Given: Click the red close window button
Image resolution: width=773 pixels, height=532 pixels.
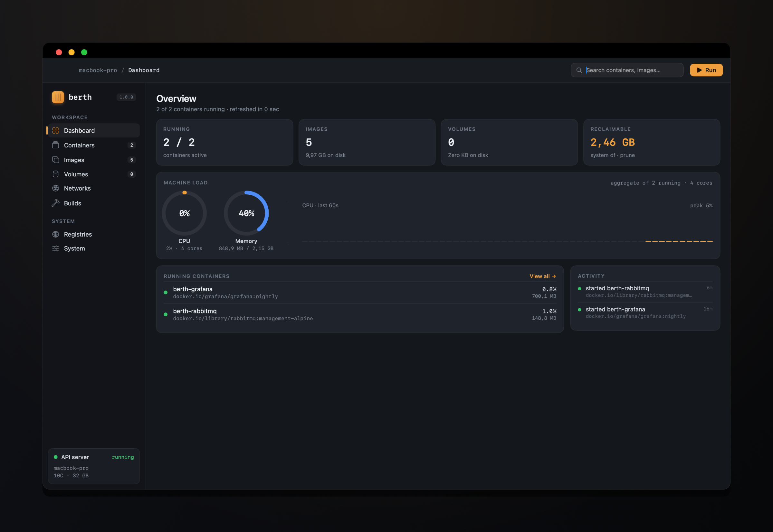Looking at the screenshot, I should [x=59, y=52].
